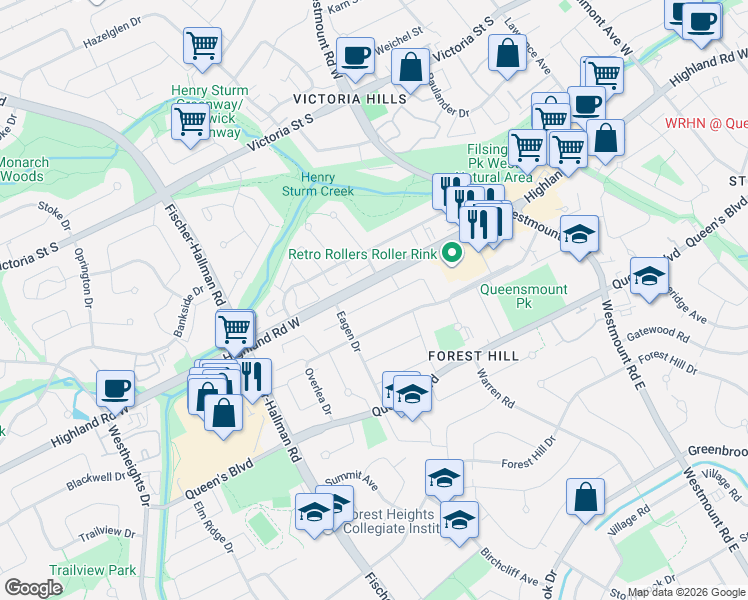Screen dimensions: 748x600
Task: Select the shopping bag marker right of cafe on Highland Rd W
Action: coord(605,138)
